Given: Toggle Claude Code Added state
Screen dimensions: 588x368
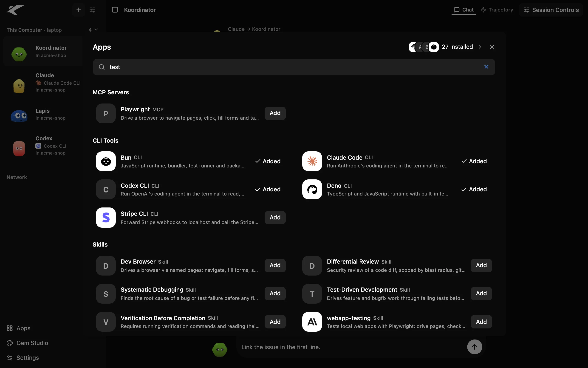Looking at the screenshot, I should click(474, 161).
